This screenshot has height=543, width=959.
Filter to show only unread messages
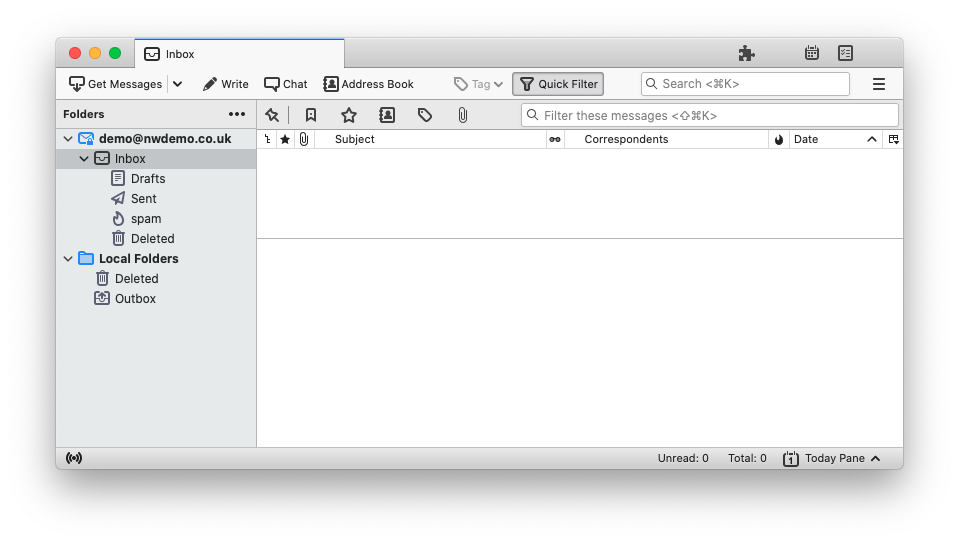coord(311,115)
